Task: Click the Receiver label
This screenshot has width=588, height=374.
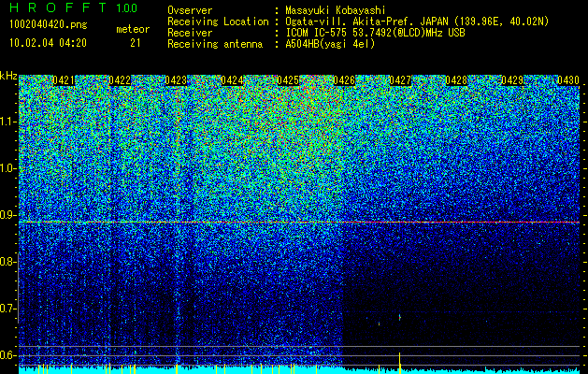Action: 190,33
